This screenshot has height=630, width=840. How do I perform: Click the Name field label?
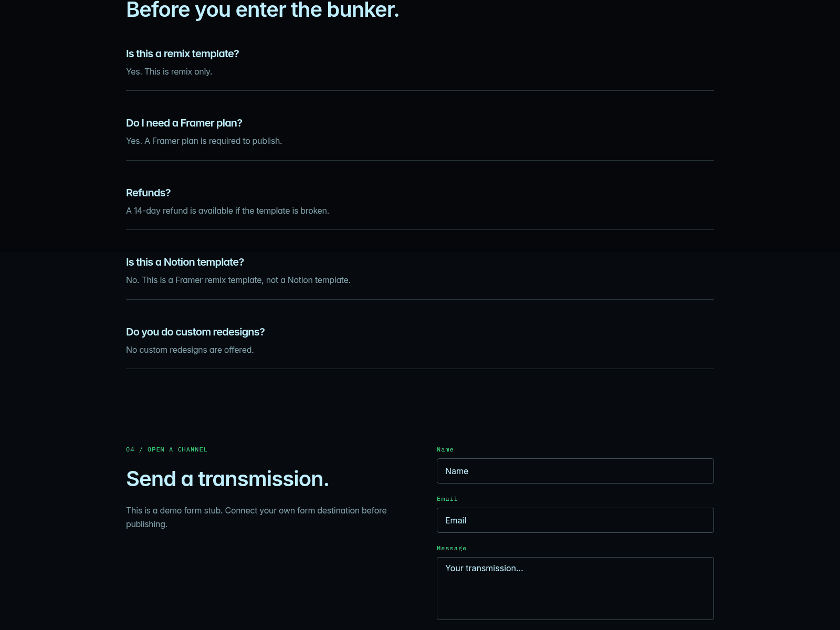pos(445,449)
